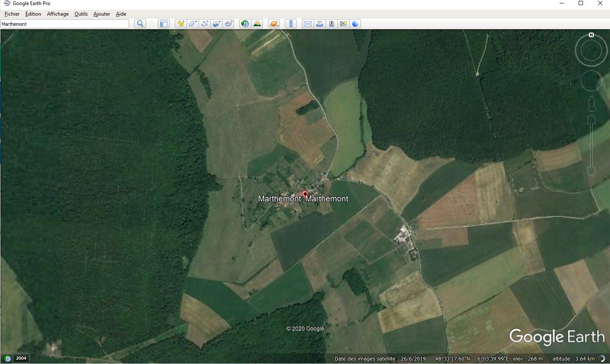This screenshot has width=610, height=364.
Task: Click the streaming progress indicator in status bar
Action: 602,359
